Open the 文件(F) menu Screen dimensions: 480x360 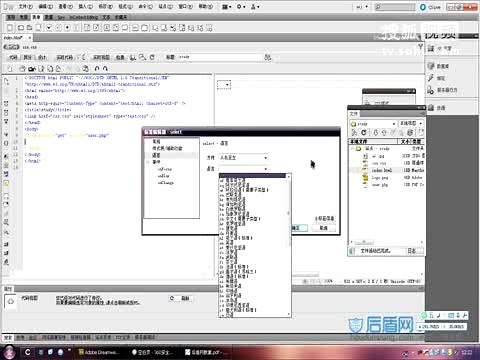25,6
